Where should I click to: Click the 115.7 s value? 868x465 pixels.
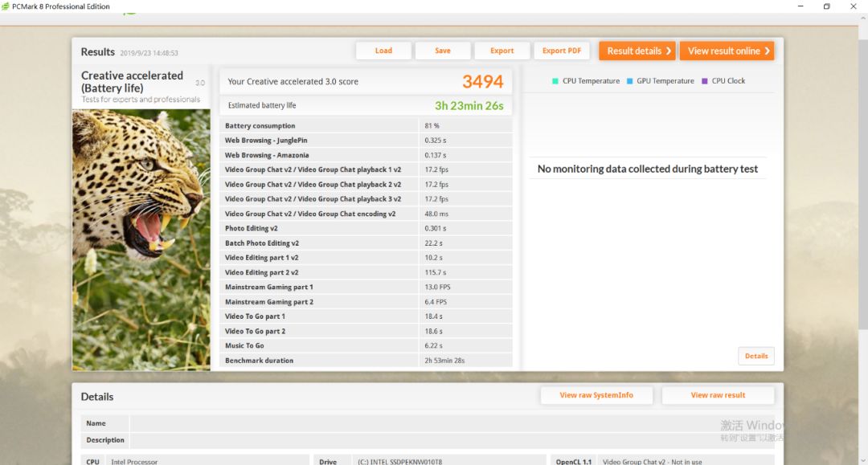click(x=435, y=272)
